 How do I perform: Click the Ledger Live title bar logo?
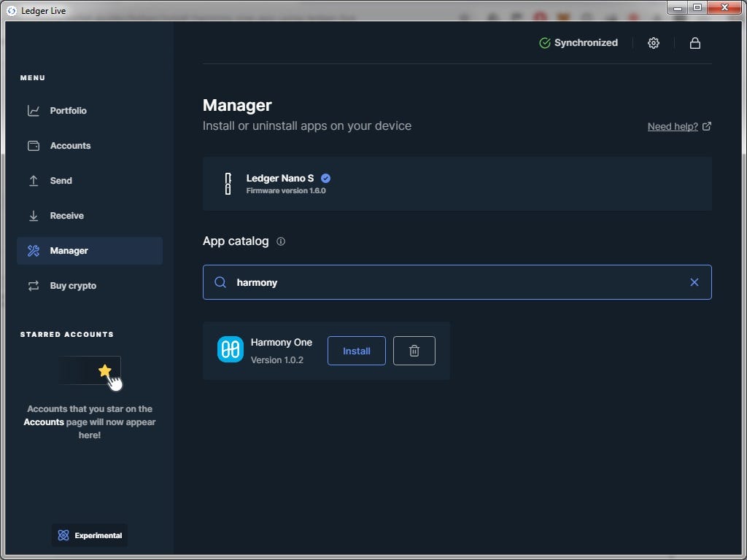click(x=12, y=10)
